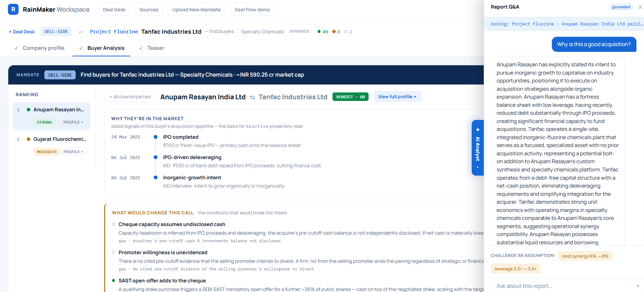Click the '₹760 cr fresh-issue IPO' description
644x292 pixels.
click(x=232, y=145)
